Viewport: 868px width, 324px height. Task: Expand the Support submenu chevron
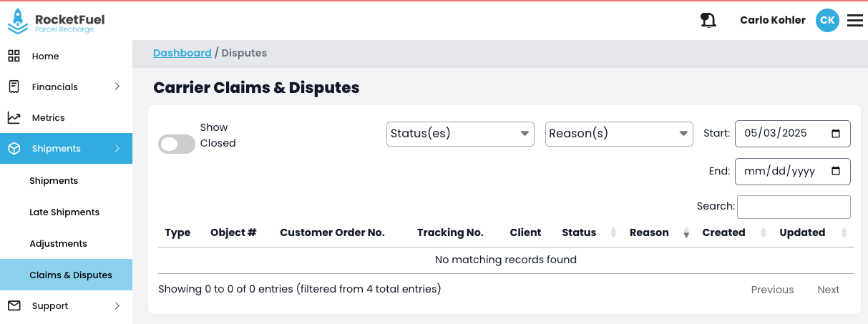117,305
